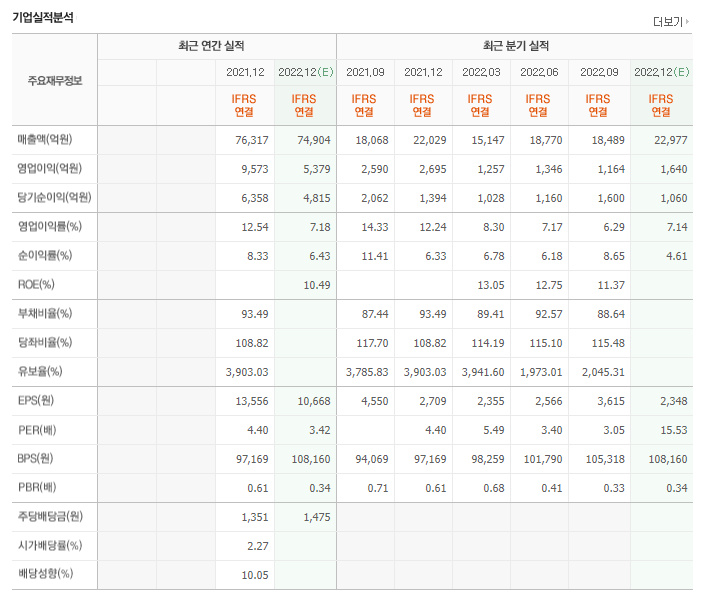Click the operating profit value 9,573
This screenshot has height=597, width=702.
coord(255,169)
